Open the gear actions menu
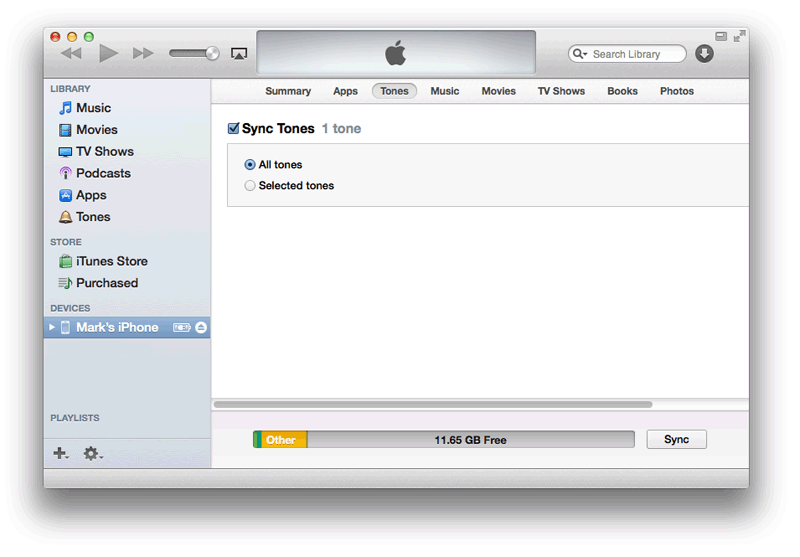The image size is (800, 557). pyautogui.click(x=92, y=454)
